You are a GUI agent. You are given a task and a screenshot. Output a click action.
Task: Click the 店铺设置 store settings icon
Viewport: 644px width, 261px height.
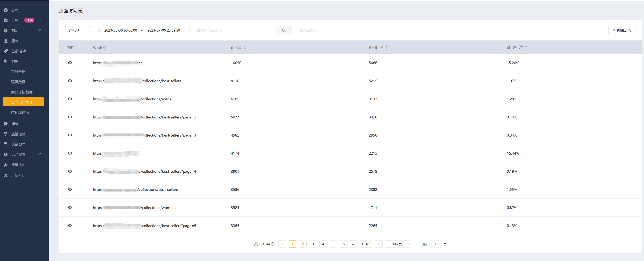(x=6, y=144)
